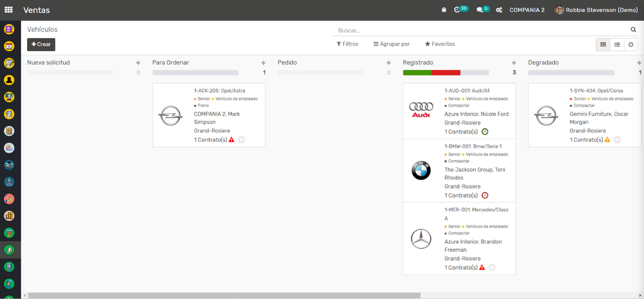Click red warning icon on Opel/Astra card

coord(232,140)
